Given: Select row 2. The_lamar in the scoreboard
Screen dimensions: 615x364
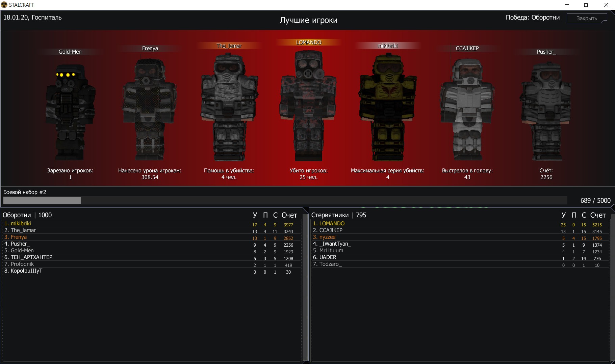Looking at the screenshot, I should click(x=151, y=230).
